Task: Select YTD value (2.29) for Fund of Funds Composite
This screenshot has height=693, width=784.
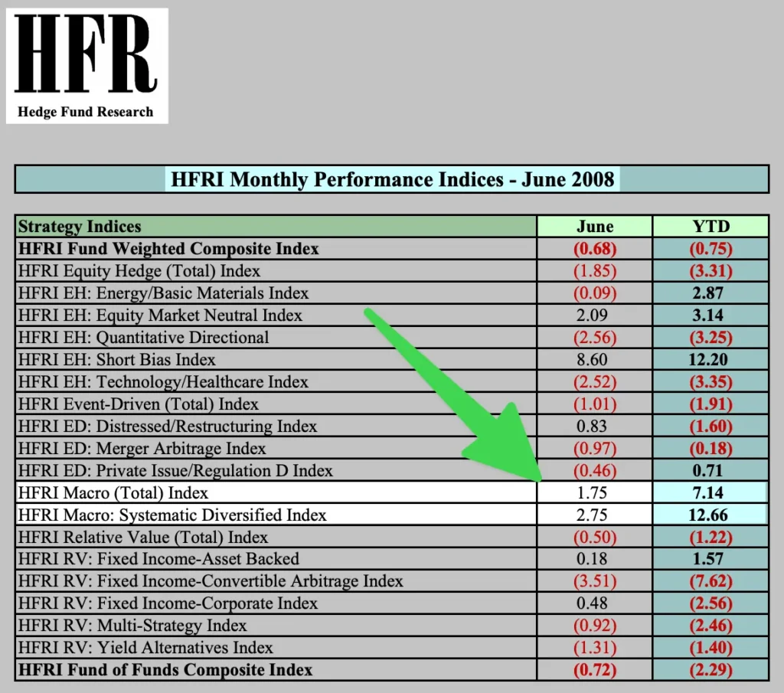Action: tap(711, 669)
